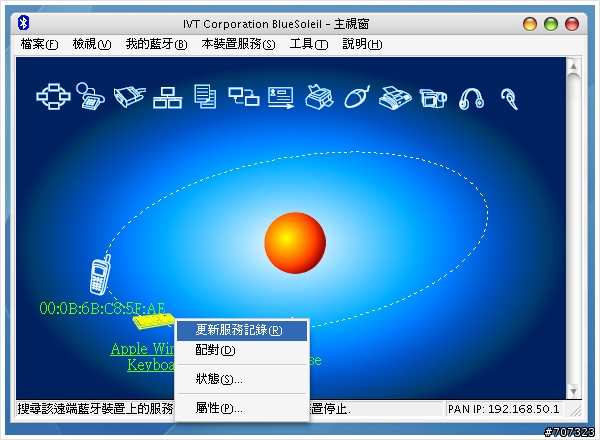The height and width of the screenshot is (440, 600).
Task: Open the 工具(T) menu
Action: tap(309, 44)
